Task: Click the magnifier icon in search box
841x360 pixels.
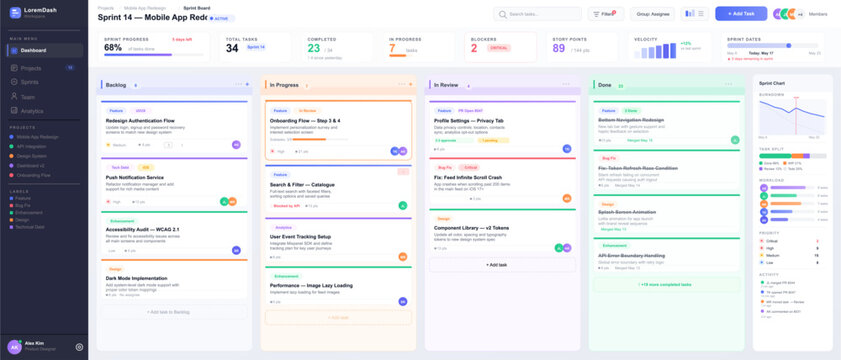Action: 503,14
